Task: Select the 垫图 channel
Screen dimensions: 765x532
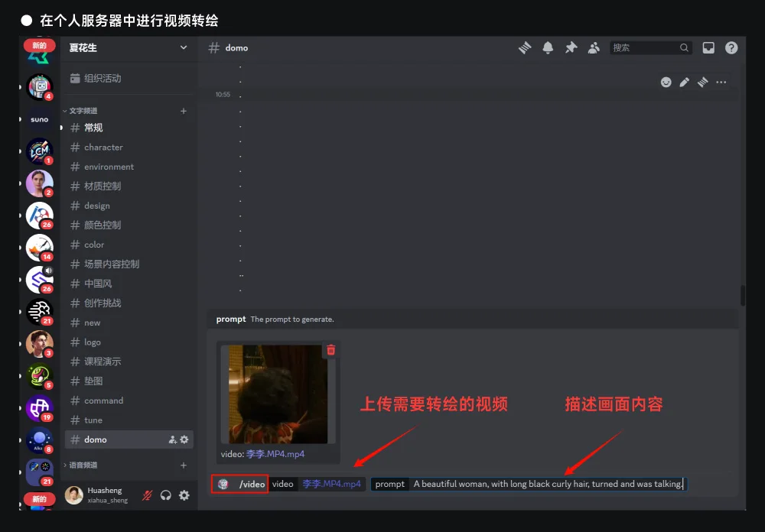Action: point(129,381)
